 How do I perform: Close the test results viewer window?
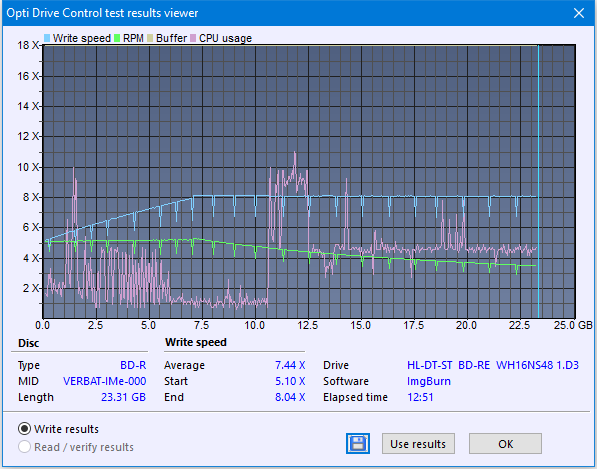click(579, 13)
